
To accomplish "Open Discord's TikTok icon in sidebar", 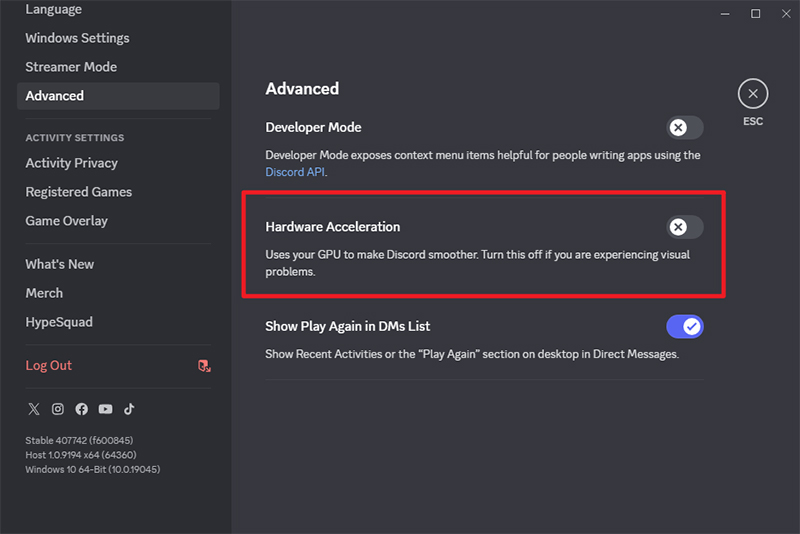I will click(129, 409).
